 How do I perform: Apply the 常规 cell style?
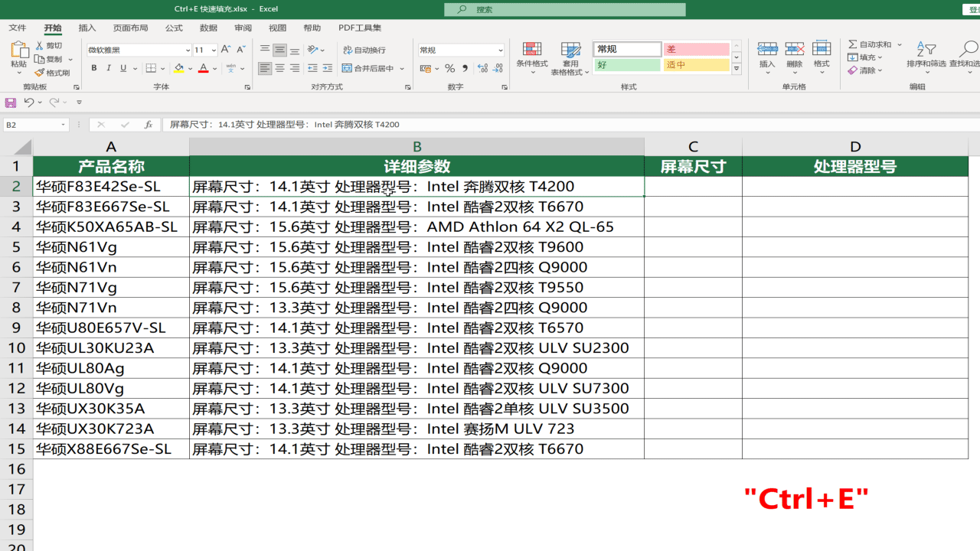(627, 49)
